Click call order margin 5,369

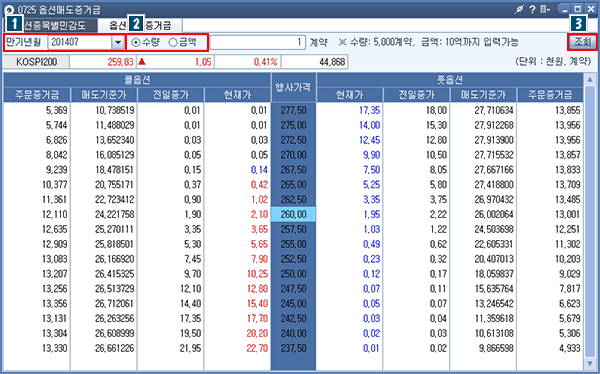coord(56,110)
